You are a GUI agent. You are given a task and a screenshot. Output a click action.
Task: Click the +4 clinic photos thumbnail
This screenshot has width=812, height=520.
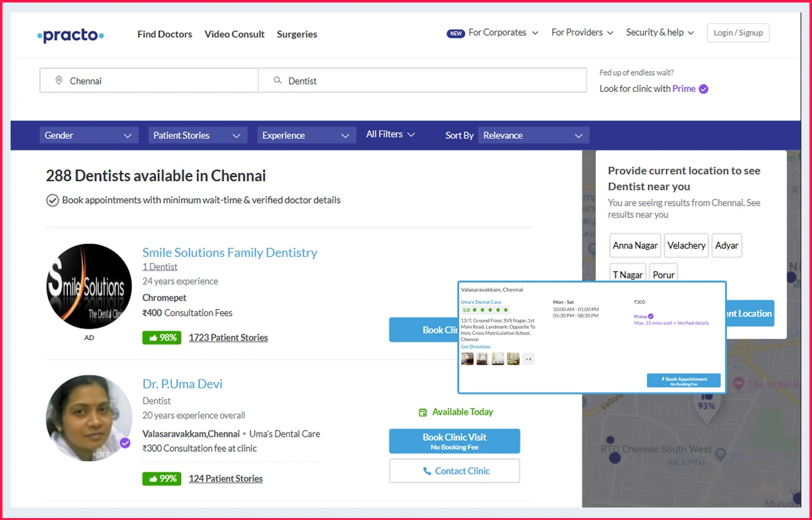tap(528, 358)
